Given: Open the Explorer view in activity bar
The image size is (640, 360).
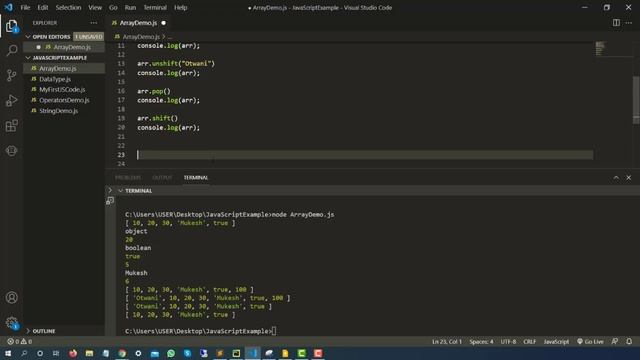Looking at the screenshot, I should [x=11, y=27].
